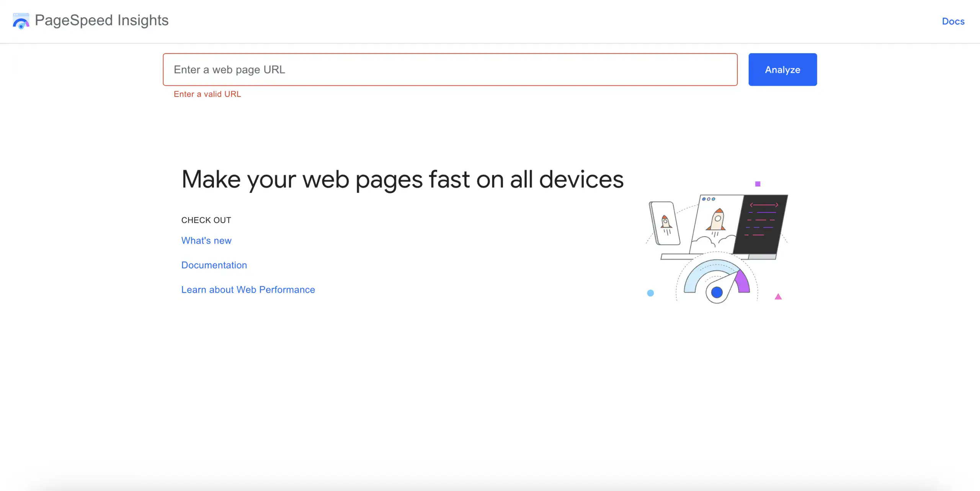
Task: Click the PageSpeed Insights title text
Action: [101, 20]
